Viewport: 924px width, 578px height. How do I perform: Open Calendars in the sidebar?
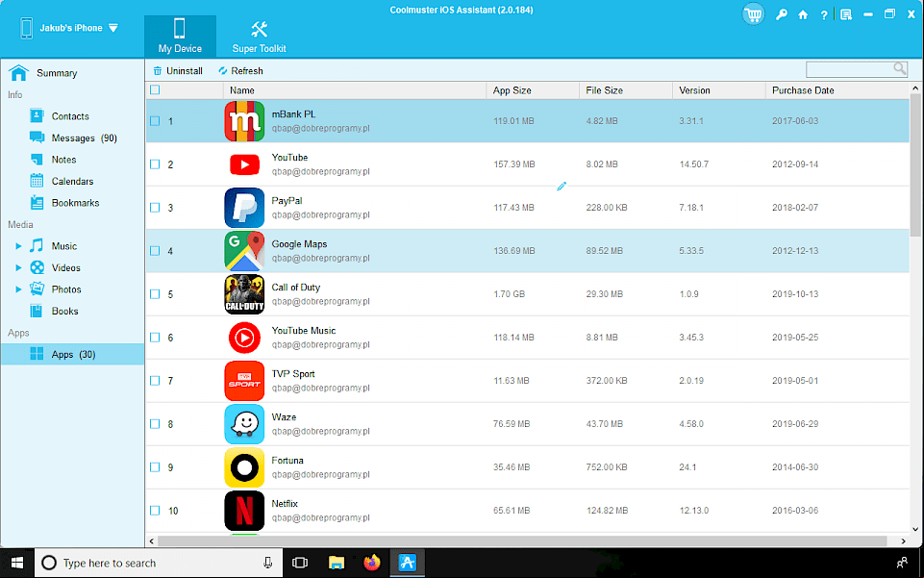tap(72, 182)
